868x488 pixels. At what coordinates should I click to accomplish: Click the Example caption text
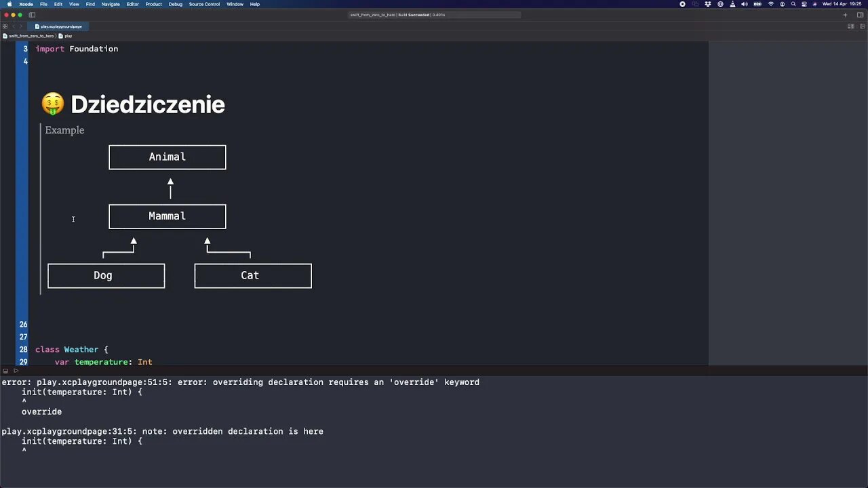[64, 130]
